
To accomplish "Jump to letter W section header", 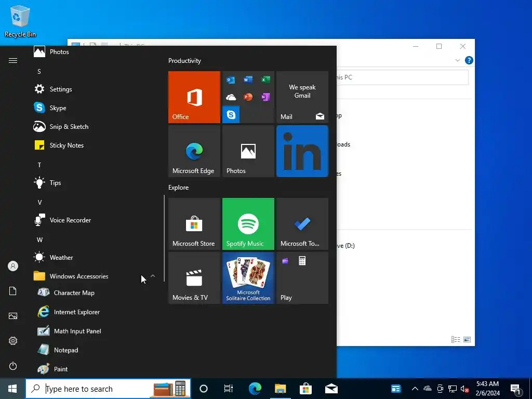I will 39,240.
